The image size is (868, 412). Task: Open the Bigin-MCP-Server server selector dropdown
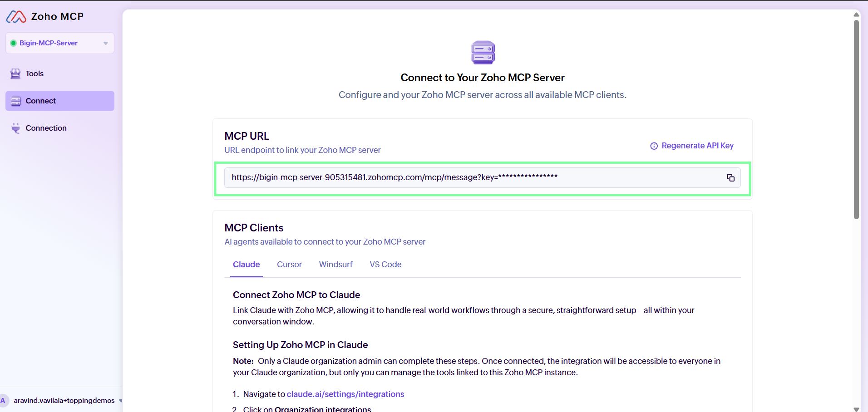pos(60,43)
